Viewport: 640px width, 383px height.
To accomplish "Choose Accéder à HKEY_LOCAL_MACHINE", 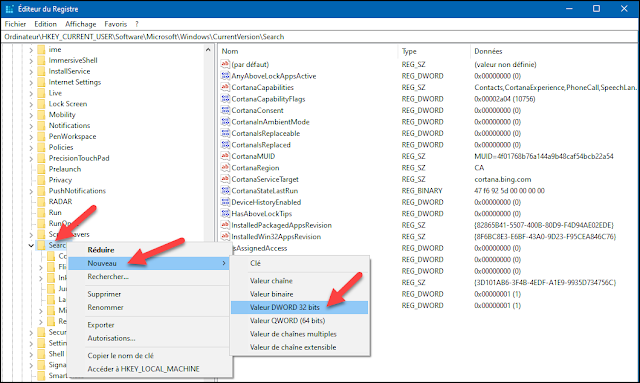I will (150, 369).
